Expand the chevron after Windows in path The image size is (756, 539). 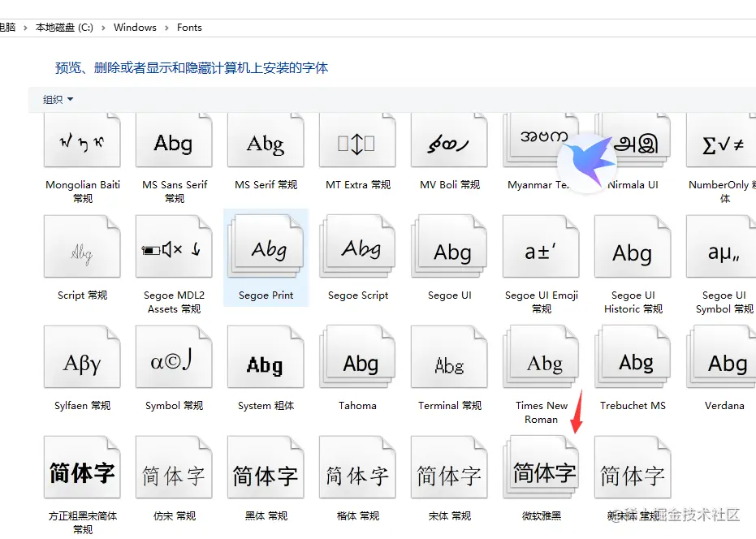166,28
